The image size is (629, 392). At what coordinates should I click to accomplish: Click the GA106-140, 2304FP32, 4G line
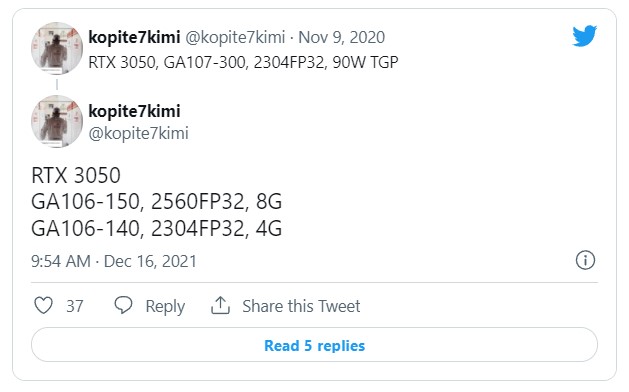[x=156, y=229]
